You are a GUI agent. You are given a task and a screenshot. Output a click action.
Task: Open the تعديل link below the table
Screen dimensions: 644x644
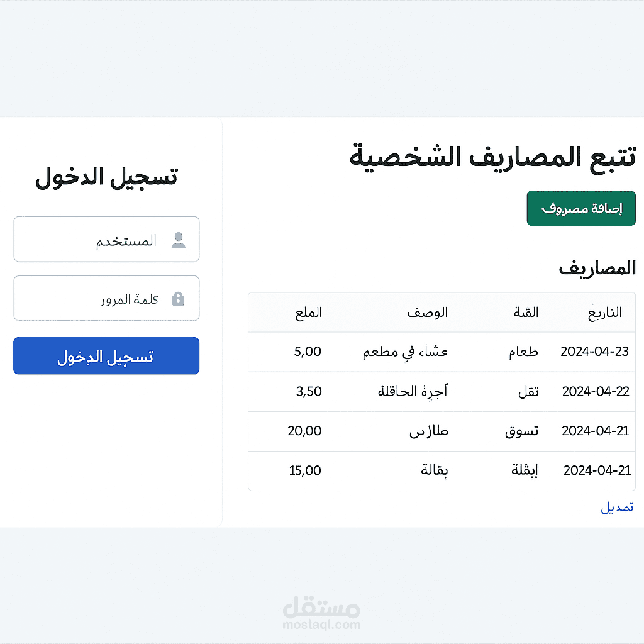point(617,508)
